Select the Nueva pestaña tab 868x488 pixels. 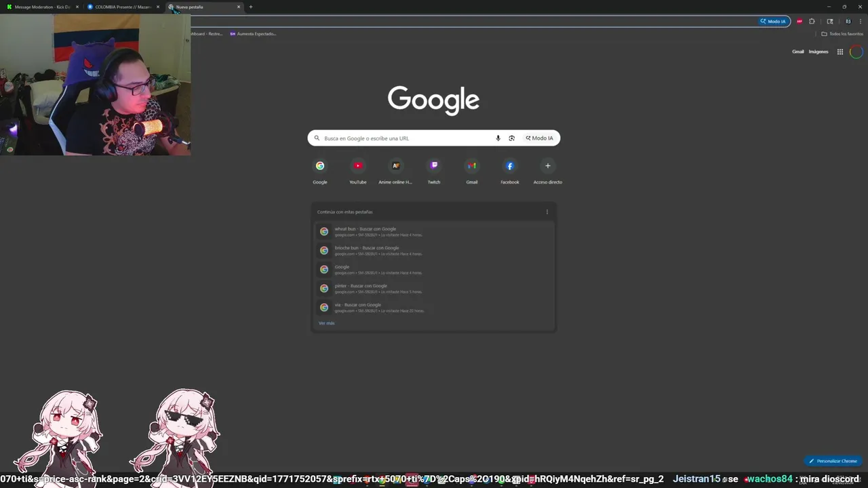pos(203,7)
